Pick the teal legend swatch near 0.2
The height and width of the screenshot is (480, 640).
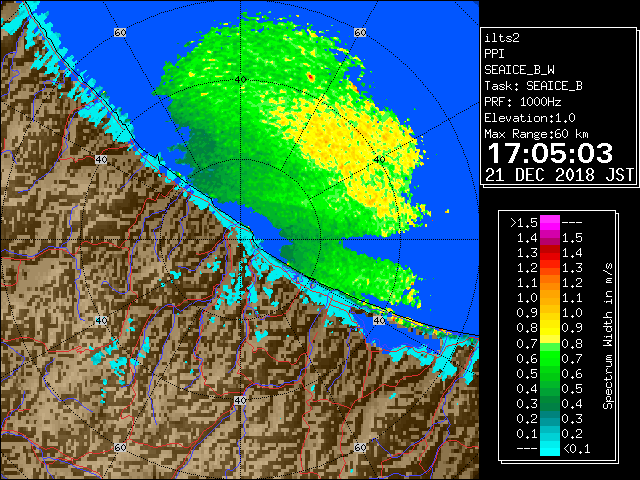[550, 419]
